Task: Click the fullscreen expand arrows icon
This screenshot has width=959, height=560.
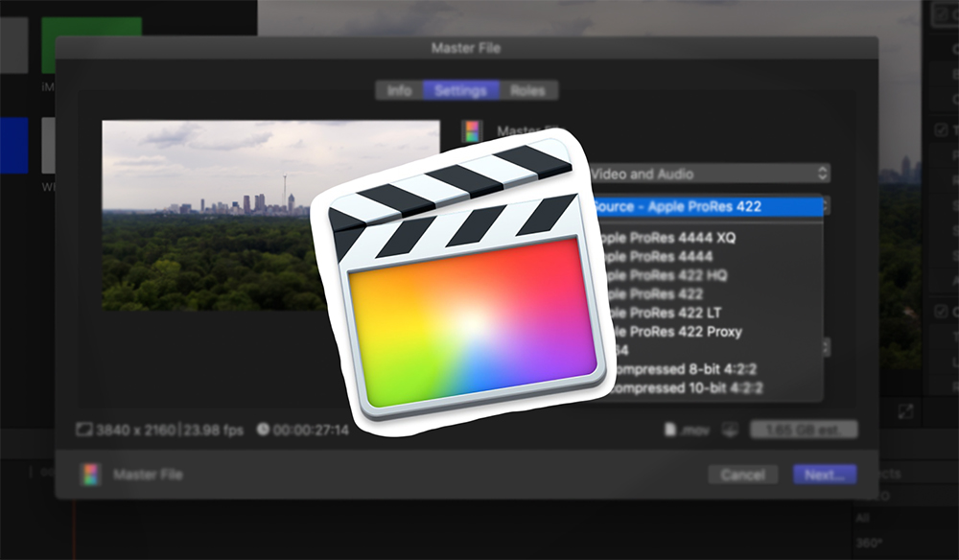Action: pyautogui.click(x=905, y=410)
